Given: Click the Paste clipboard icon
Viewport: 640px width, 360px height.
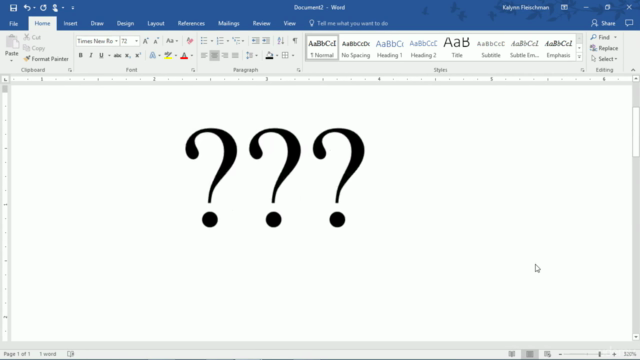Looking at the screenshot, I should (x=12, y=42).
